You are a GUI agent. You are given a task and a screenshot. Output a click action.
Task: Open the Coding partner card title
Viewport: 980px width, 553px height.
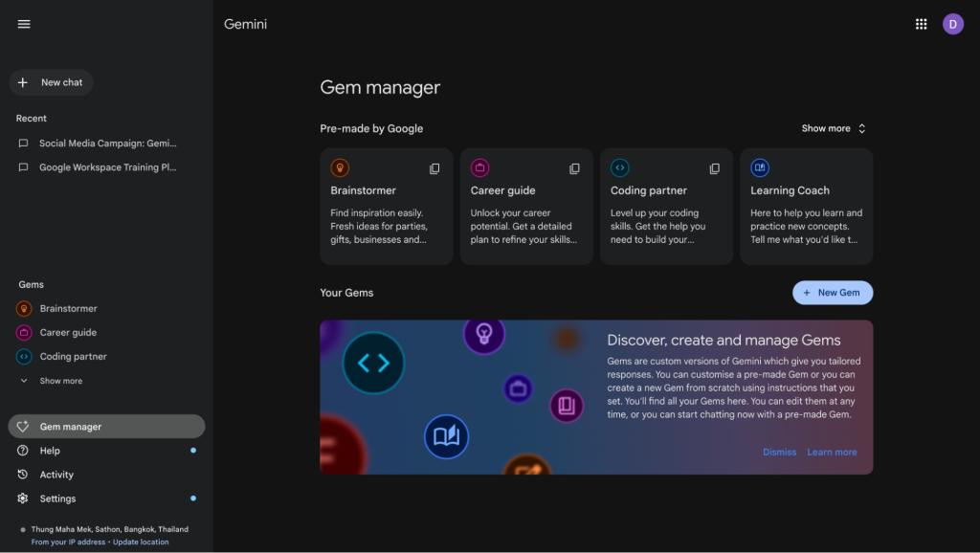click(x=648, y=190)
